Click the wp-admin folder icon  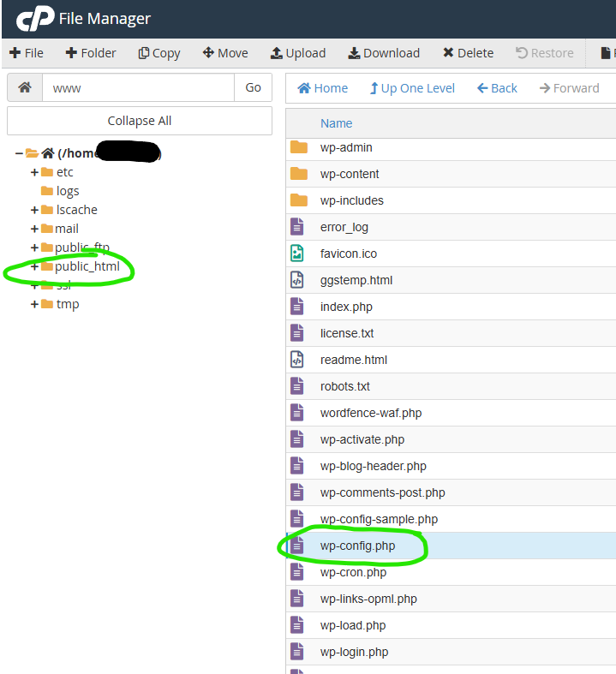click(x=299, y=147)
